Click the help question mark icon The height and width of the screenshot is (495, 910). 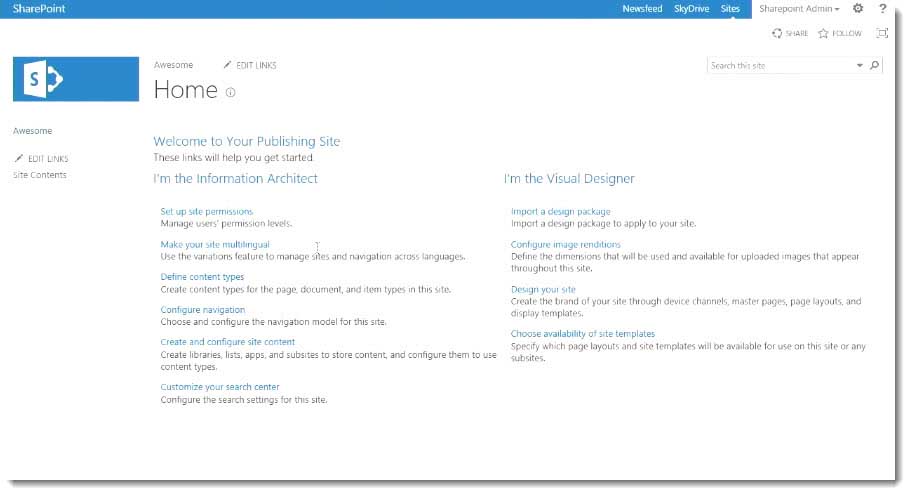pyautogui.click(x=883, y=8)
